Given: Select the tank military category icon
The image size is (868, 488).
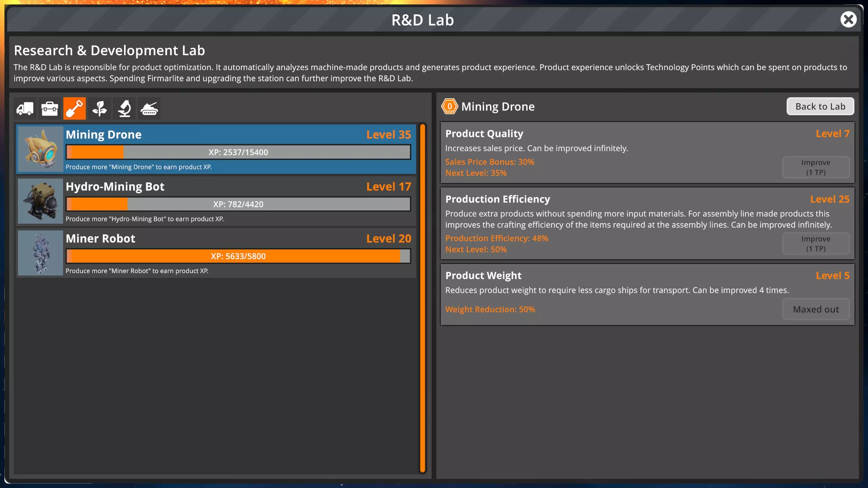Looking at the screenshot, I should click(149, 108).
